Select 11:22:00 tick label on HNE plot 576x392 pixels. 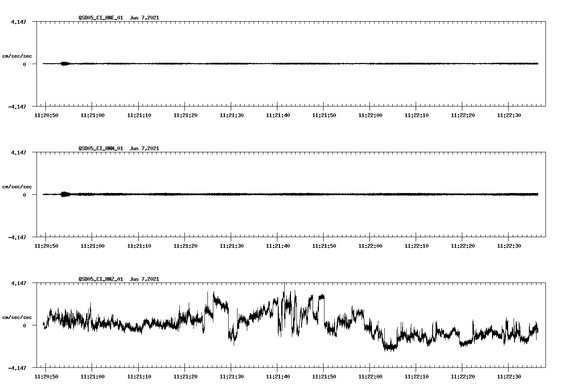click(x=370, y=115)
